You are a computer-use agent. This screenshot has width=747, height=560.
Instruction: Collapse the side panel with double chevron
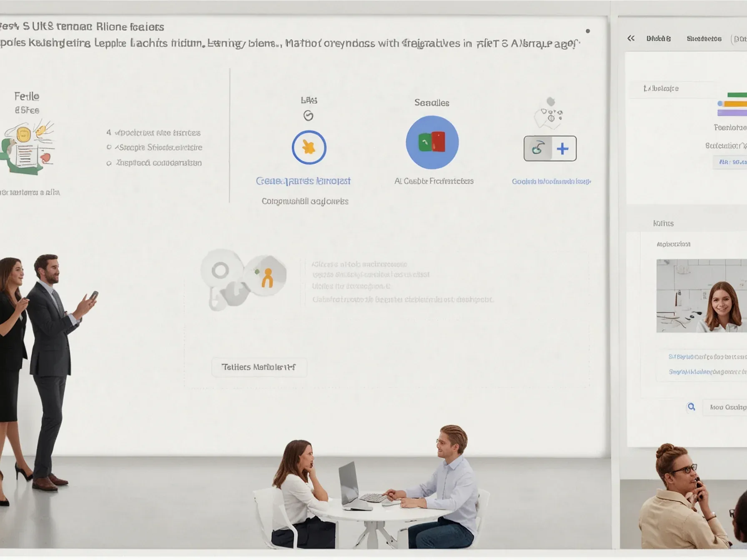[631, 39]
